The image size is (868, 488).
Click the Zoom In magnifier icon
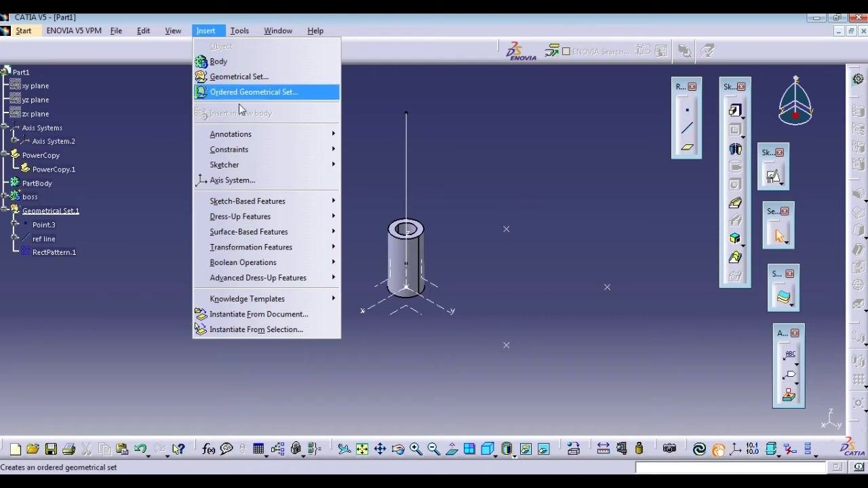coord(416,449)
